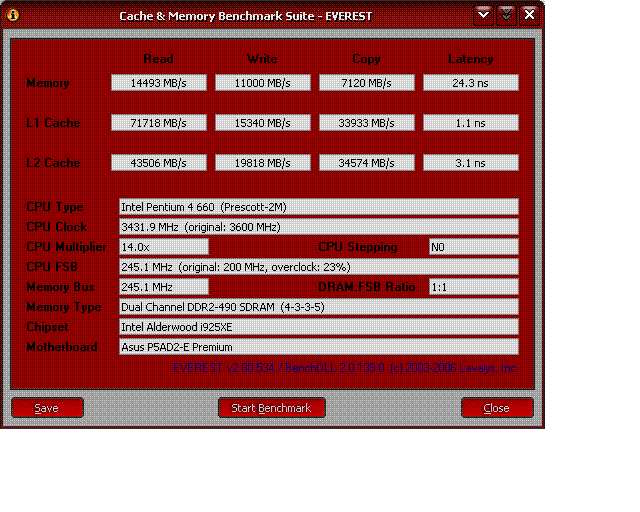Click the Latency column header
640x512 pixels.
pos(471,59)
